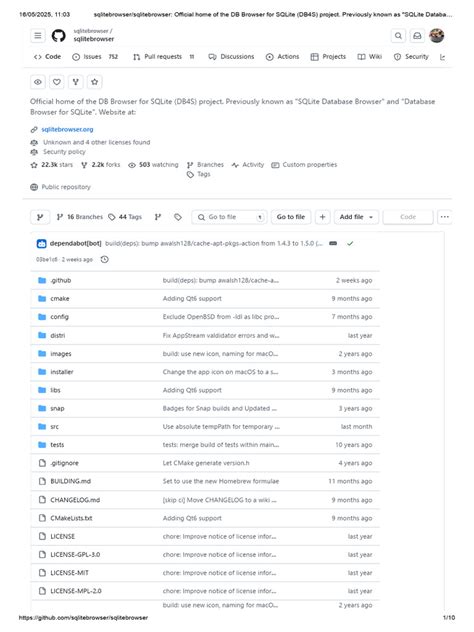Open commit 'Let CMake generate version.h'
474x632 pixels.
coord(206,464)
